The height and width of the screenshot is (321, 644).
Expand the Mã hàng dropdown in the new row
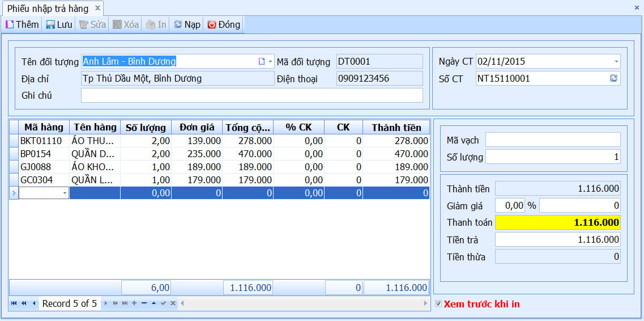[65, 193]
